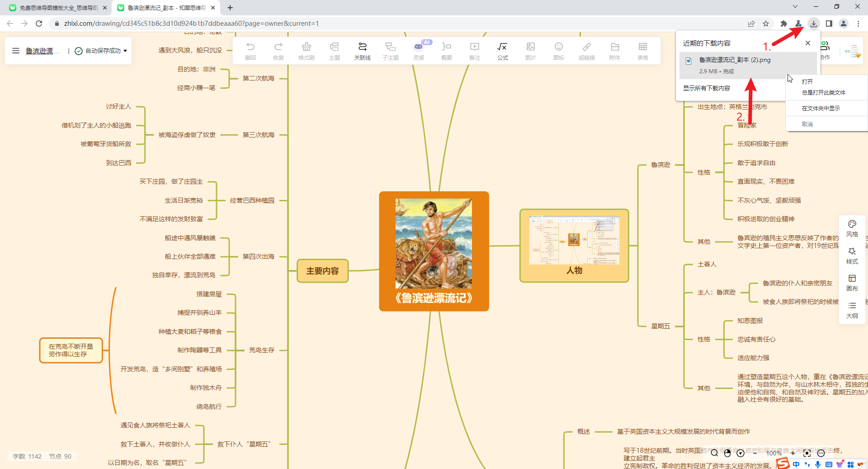This screenshot has height=469, width=868.
Task: Select the central 《鲁滨逊漂流记》 node
Action: 434,251
